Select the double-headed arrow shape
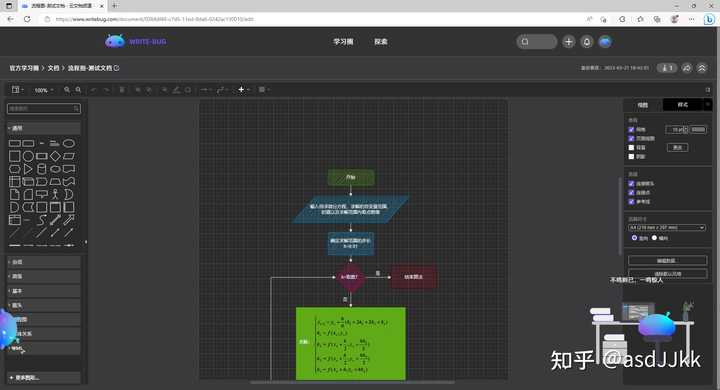The width and height of the screenshot is (720, 390). (x=55, y=220)
